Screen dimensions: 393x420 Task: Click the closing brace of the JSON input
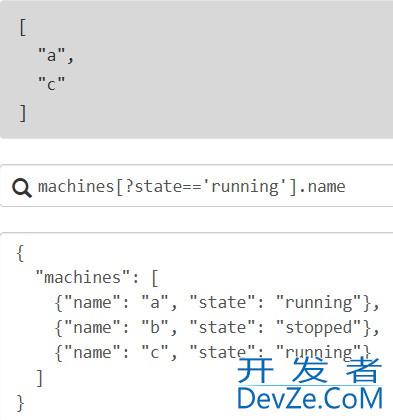tap(20, 403)
